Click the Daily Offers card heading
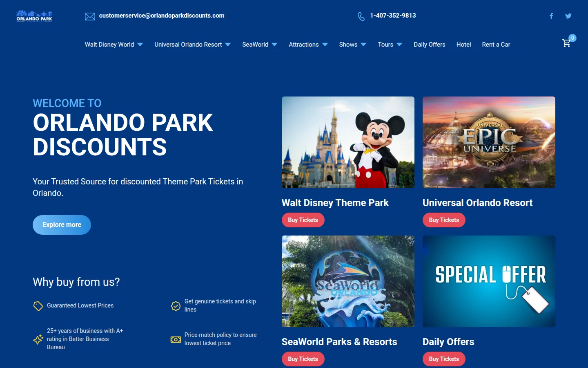The image size is (588, 368). click(448, 342)
